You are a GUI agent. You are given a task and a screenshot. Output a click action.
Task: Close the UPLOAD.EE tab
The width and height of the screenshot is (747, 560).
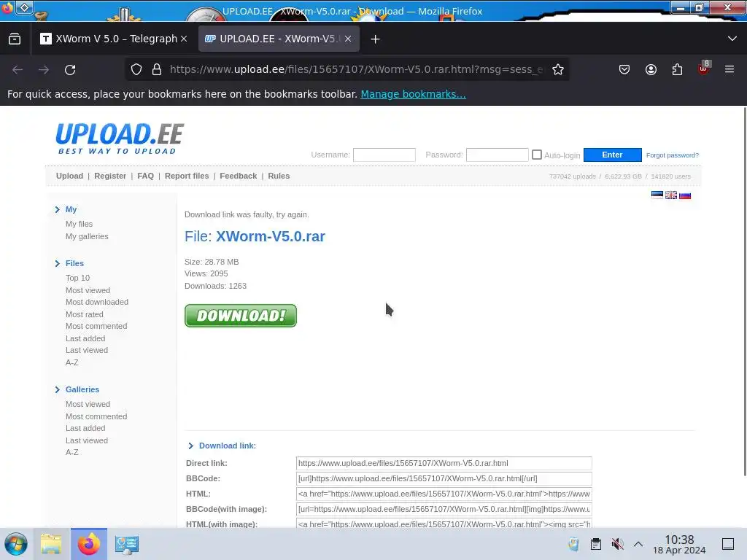coord(348,39)
